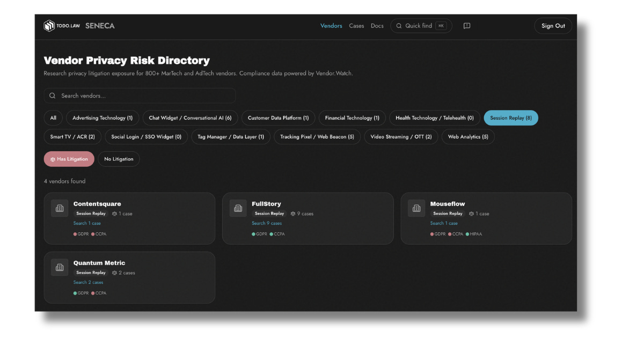Filter by Tracking Pixel / Web Beacon (5)
The image size is (644, 338).
[317, 137]
